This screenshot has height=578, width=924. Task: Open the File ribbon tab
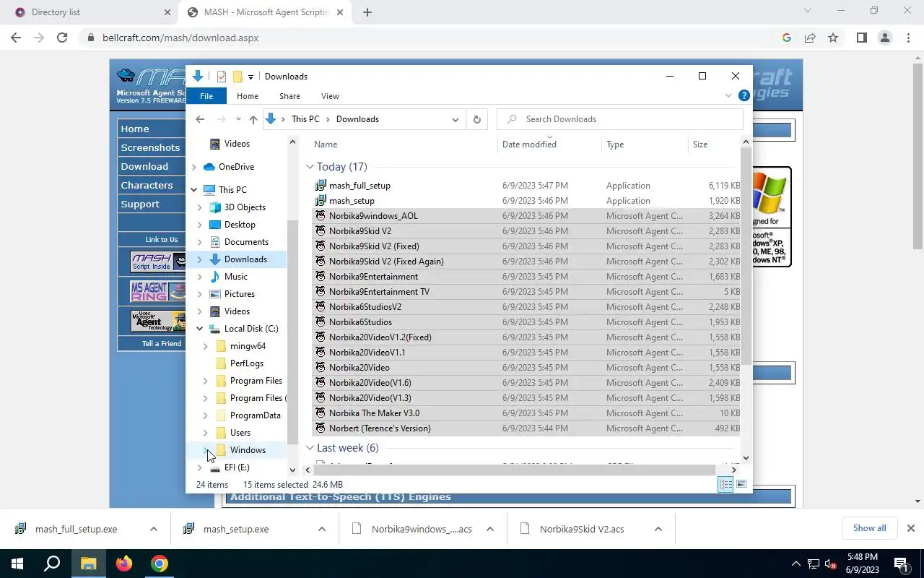[x=206, y=96]
